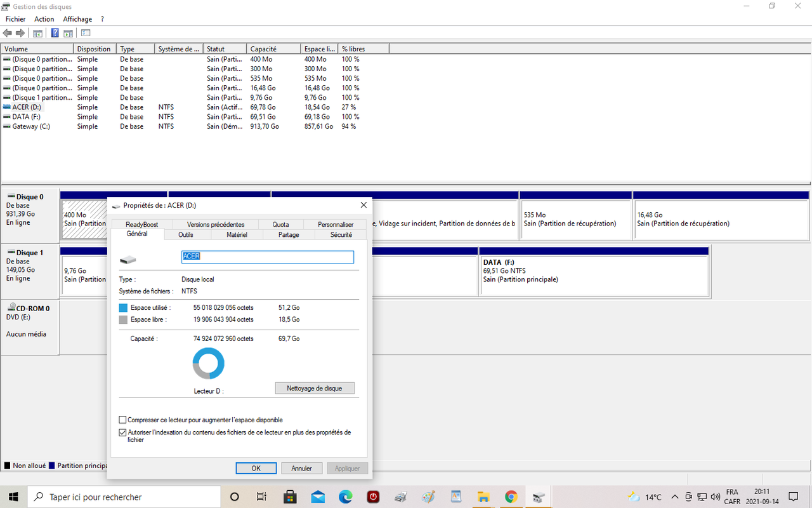Open File Explorer from the taskbar

pos(483,497)
